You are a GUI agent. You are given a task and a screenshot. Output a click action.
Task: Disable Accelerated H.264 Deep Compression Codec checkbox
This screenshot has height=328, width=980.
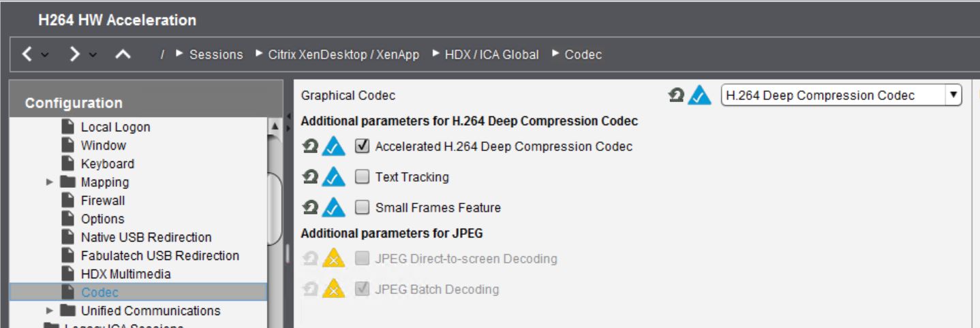point(363,146)
